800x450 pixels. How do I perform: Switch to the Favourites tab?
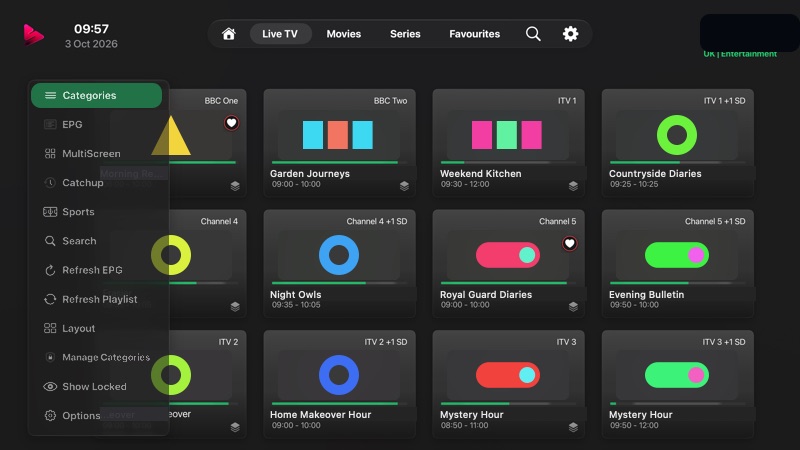(x=474, y=34)
